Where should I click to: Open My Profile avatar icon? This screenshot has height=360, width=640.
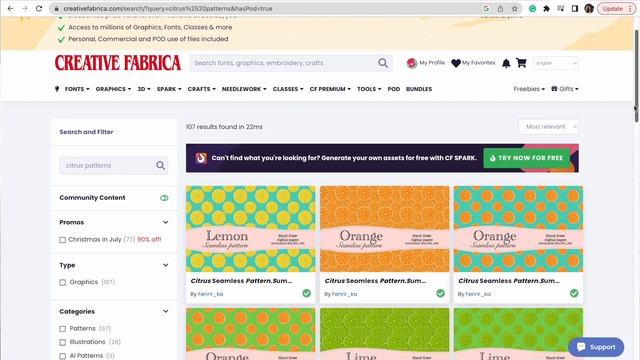tap(411, 63)
